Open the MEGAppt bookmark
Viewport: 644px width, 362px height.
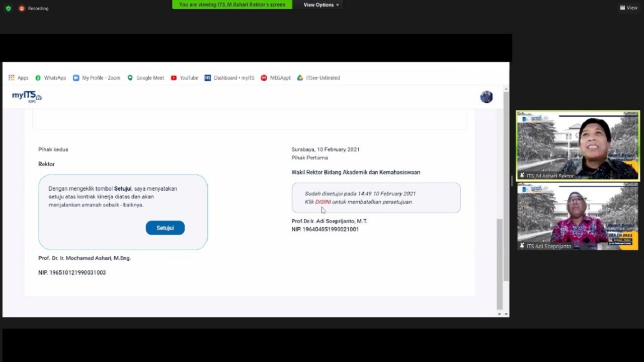point(276,78)
